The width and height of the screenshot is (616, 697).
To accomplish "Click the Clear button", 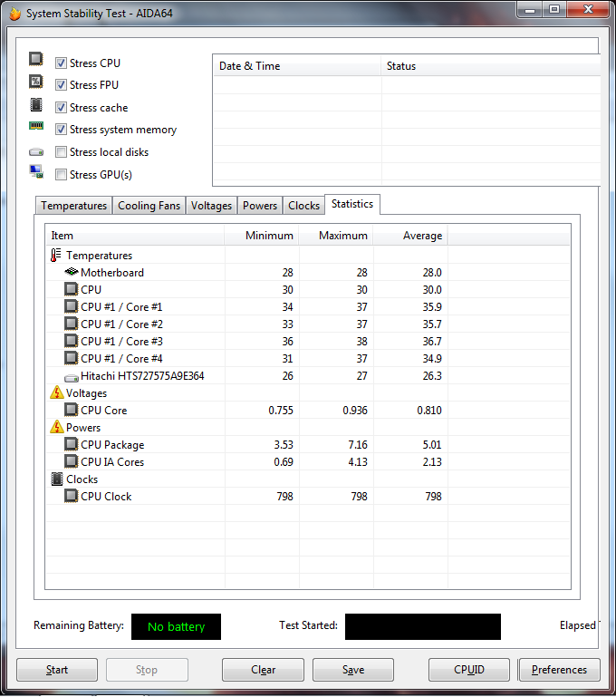I will point(263,670).
